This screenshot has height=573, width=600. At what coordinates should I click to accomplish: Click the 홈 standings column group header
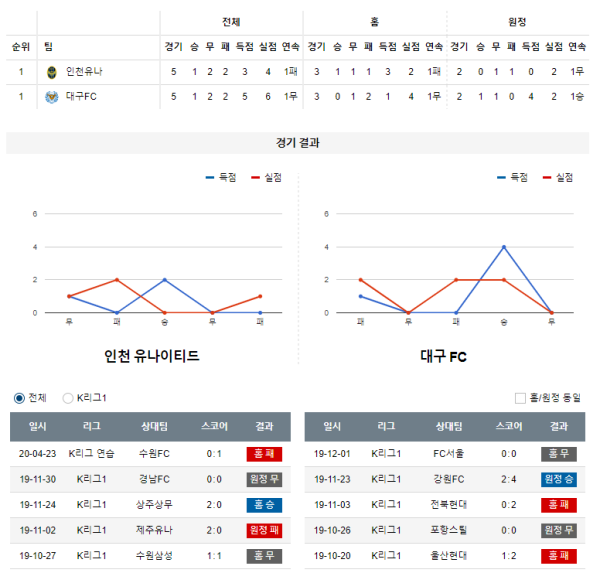(x=375, y=22)
